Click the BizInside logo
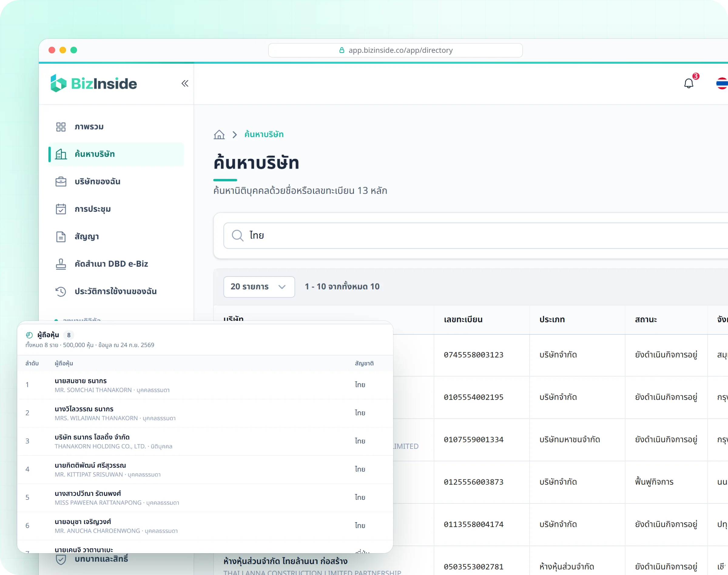Viewport: 728px width, 575px height. click(94, 83)
